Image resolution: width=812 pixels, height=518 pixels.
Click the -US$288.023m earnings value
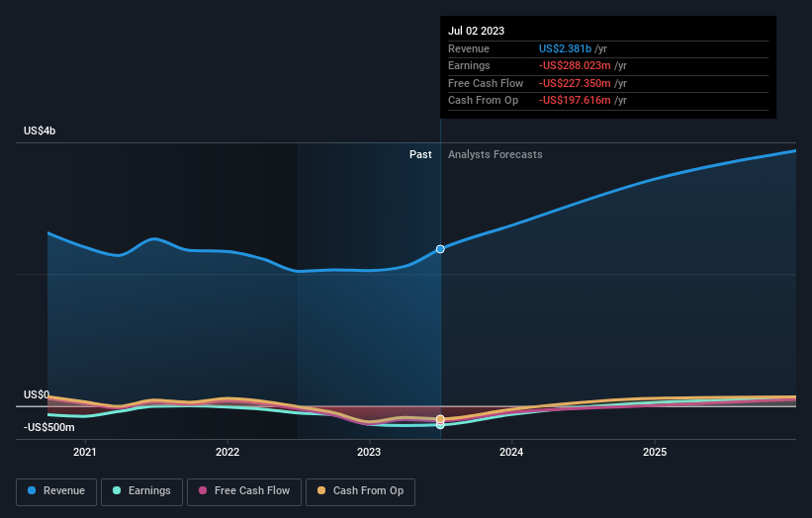(575, 65)
